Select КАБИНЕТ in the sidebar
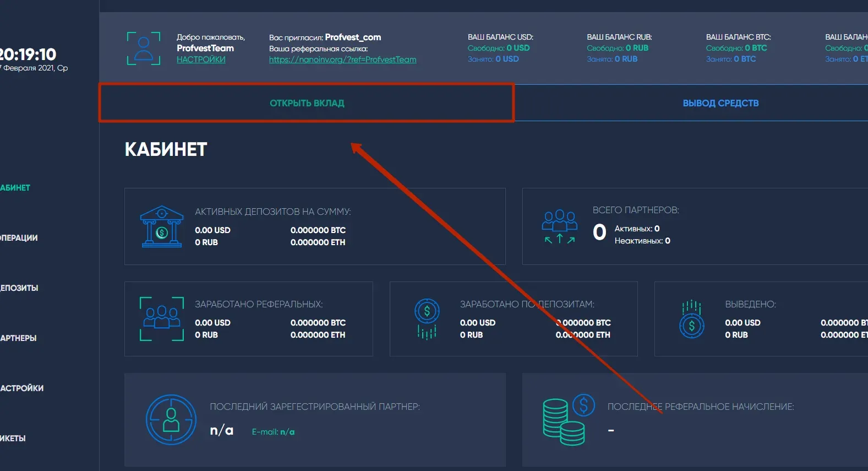The height and width of the screenshot is (471, 868). click(x=15, y=188)
